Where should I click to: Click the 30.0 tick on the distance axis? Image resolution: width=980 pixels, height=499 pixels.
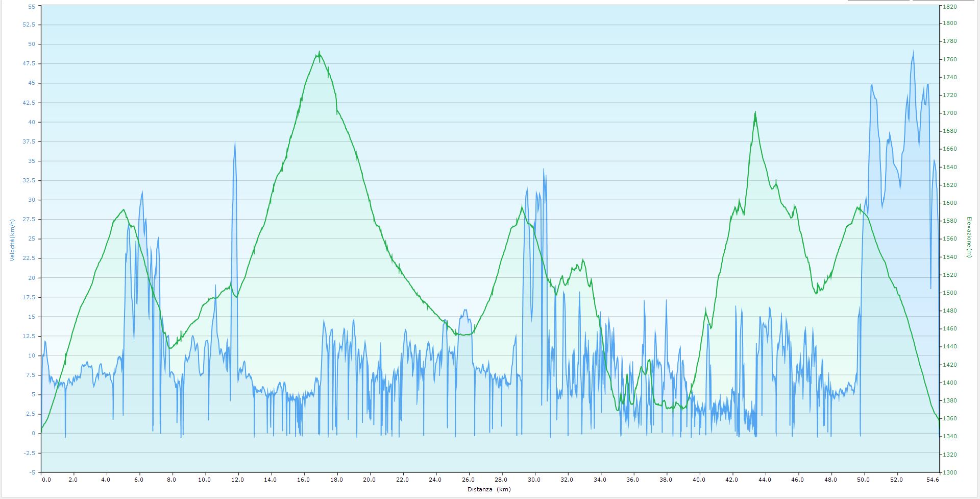pos(534,480)
